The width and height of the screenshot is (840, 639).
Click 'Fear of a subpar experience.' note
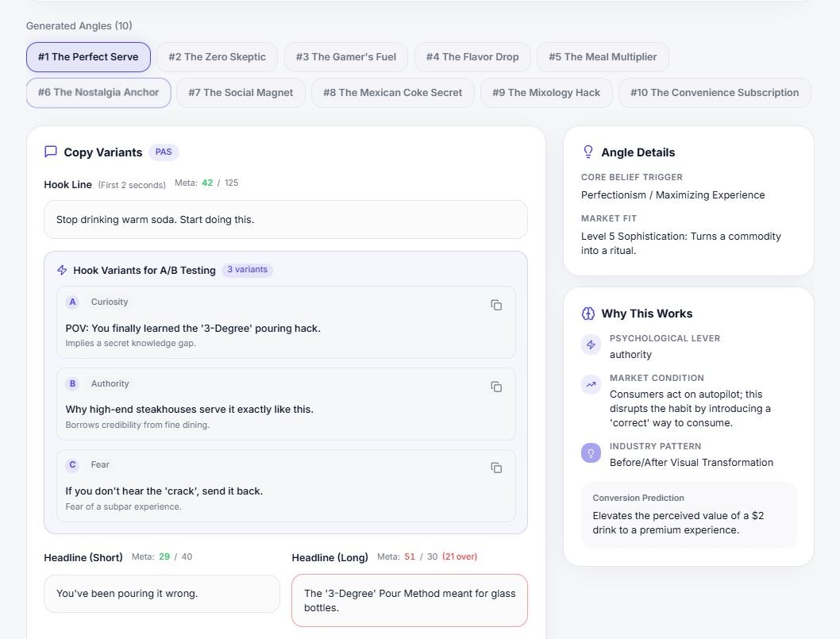point(123,506)
